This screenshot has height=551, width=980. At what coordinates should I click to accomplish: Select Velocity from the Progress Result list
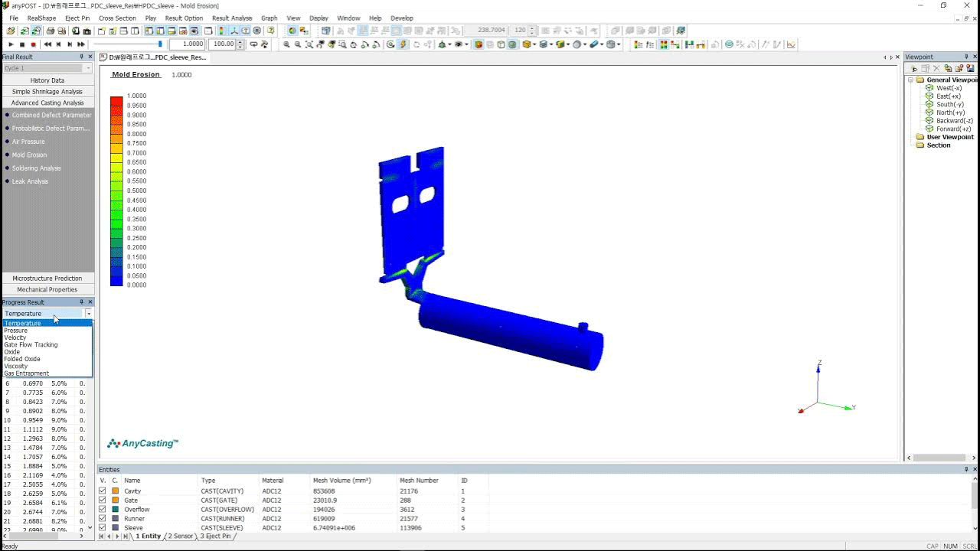(15, 337)
